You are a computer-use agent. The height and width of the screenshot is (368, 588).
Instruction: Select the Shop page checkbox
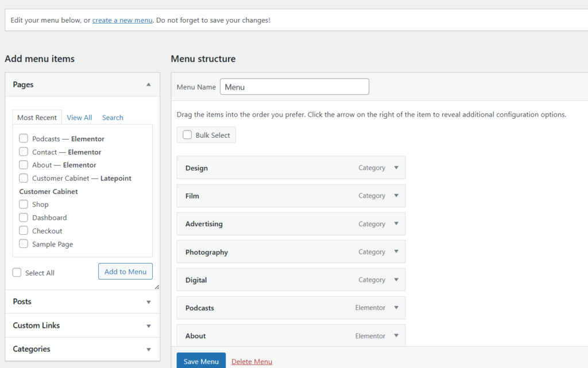point(23,204)
